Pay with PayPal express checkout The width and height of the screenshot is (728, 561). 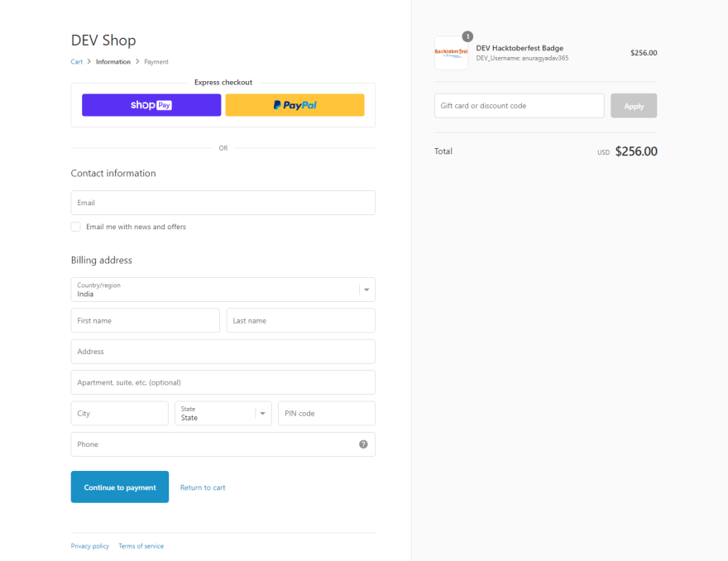click(295, 105)
